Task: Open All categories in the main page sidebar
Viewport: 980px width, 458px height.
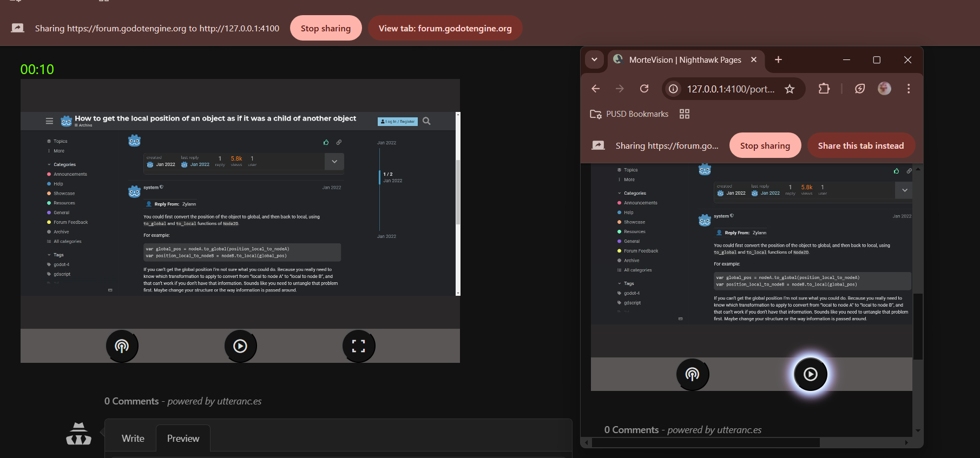Action: pyautogui.click(x=64, y=242)
